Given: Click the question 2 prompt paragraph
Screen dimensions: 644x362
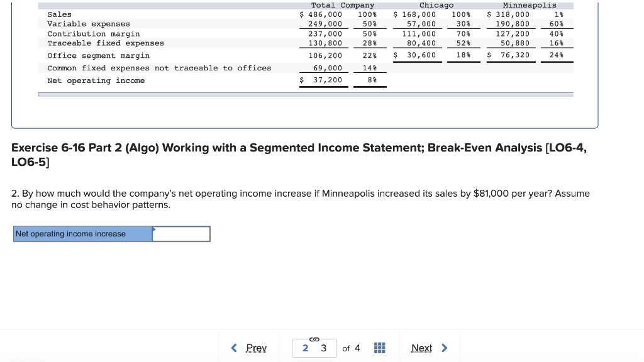Looking at the screenshot, I should click(301, 199).
